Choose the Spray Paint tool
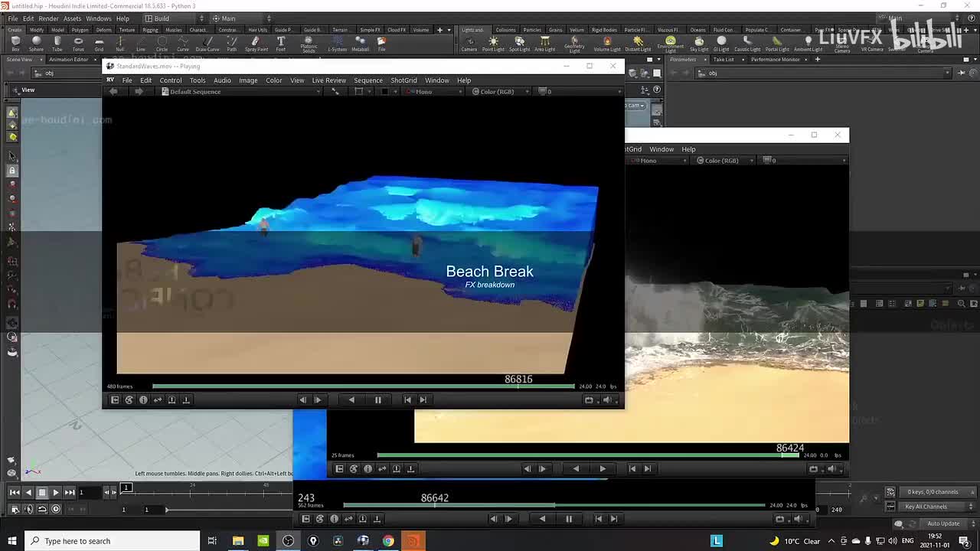The width and height of the screenshot is (980, 551). (x=256, y=43)
